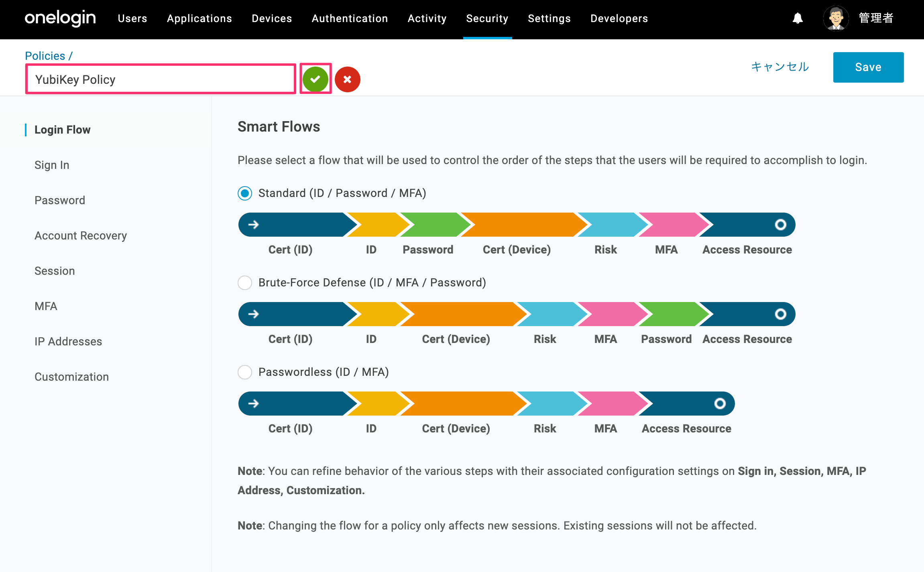Screen dimensions: 924x572
Task: Switch to Sign In section
Action: click(52, 165)
